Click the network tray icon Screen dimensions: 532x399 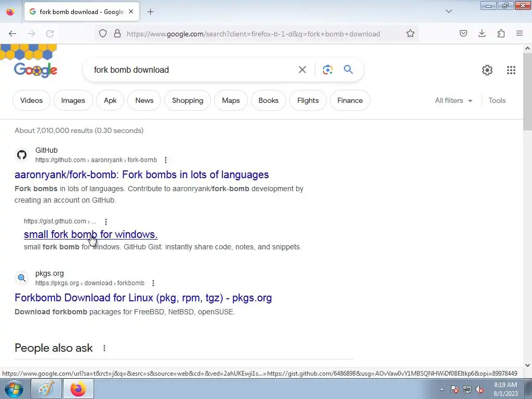point(467,389)
